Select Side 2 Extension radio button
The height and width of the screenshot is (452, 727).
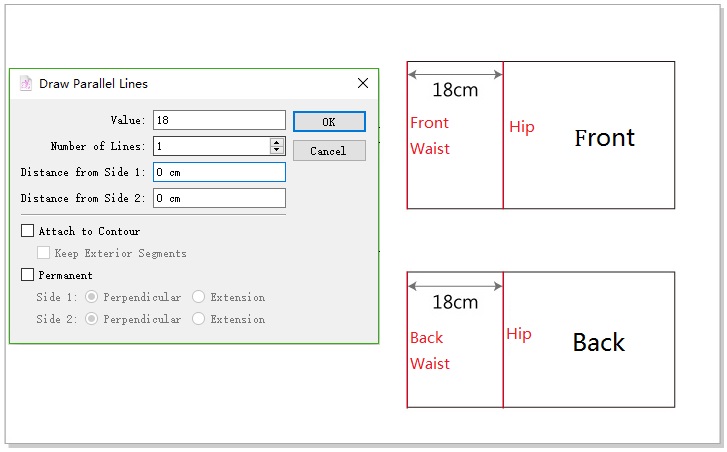[x=199, y=319]
